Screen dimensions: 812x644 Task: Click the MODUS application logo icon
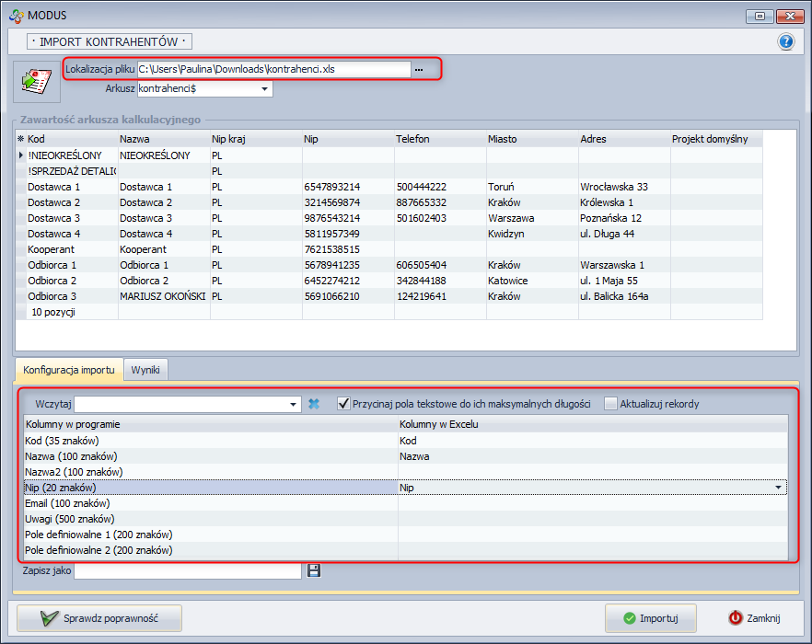point(16,15)
